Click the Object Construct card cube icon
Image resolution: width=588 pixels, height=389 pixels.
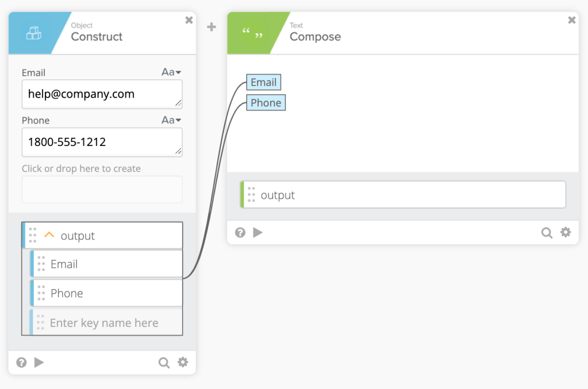coord(34,34)
